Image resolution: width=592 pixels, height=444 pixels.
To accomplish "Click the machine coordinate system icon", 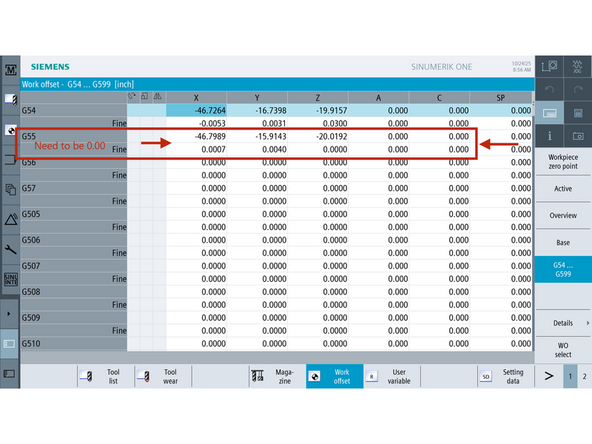I will 549,66.
